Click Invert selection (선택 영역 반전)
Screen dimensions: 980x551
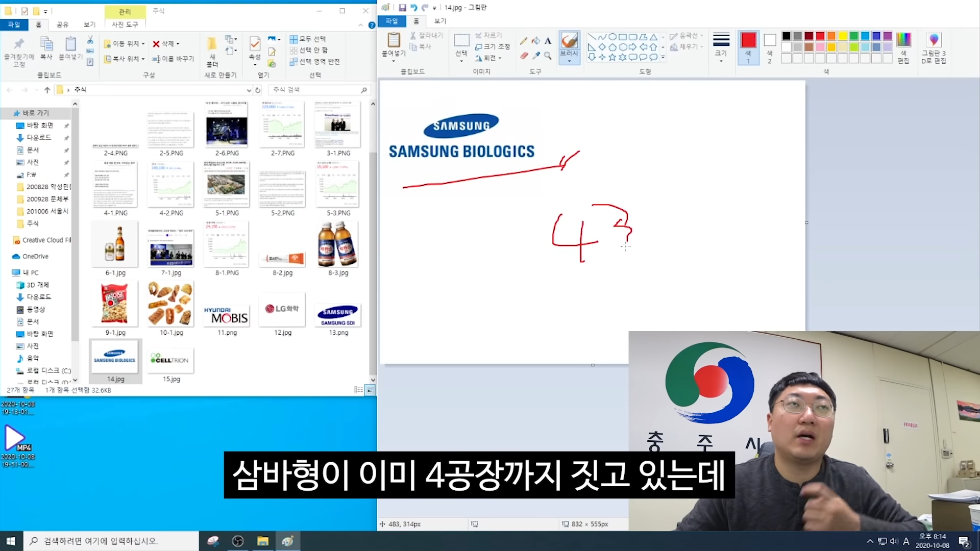tap(314, 61)
